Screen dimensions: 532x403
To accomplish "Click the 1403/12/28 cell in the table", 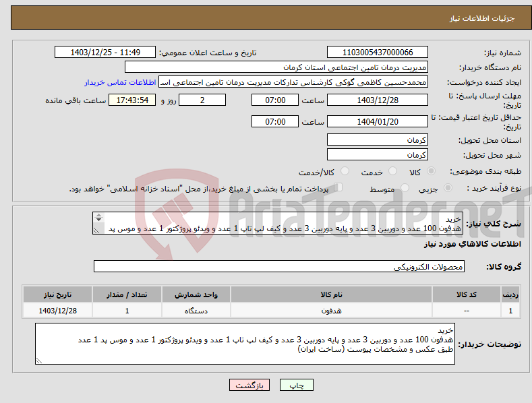I will (x=58, y=311).
